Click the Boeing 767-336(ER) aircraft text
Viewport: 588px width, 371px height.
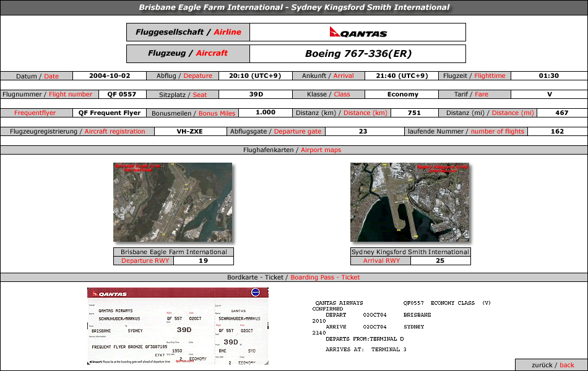(x=358, y=54)
